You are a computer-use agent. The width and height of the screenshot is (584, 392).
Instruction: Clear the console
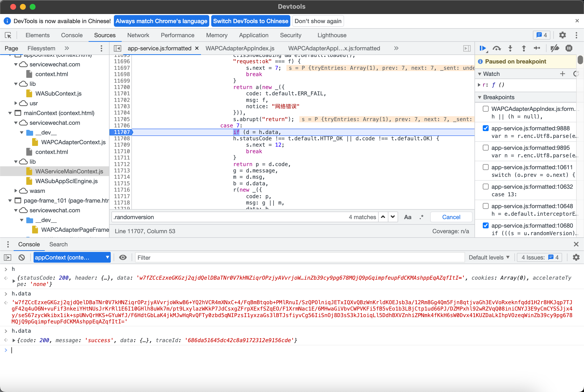[22, 257]
